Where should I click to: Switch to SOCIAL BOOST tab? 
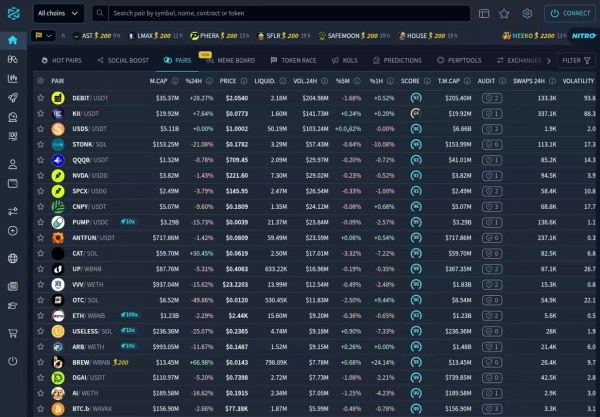123,60
